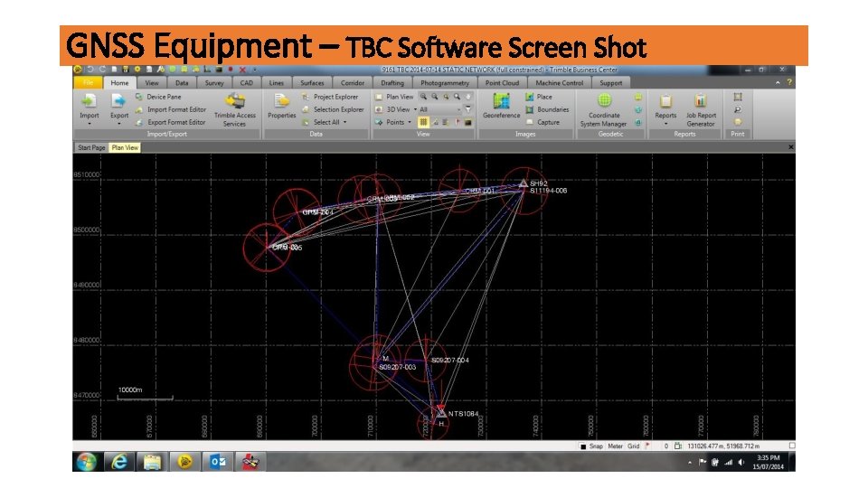Image resolution: width=868 pixels, height=488 pixels.
Task: Open a new Plan View
Action: [x=394, y=97]
